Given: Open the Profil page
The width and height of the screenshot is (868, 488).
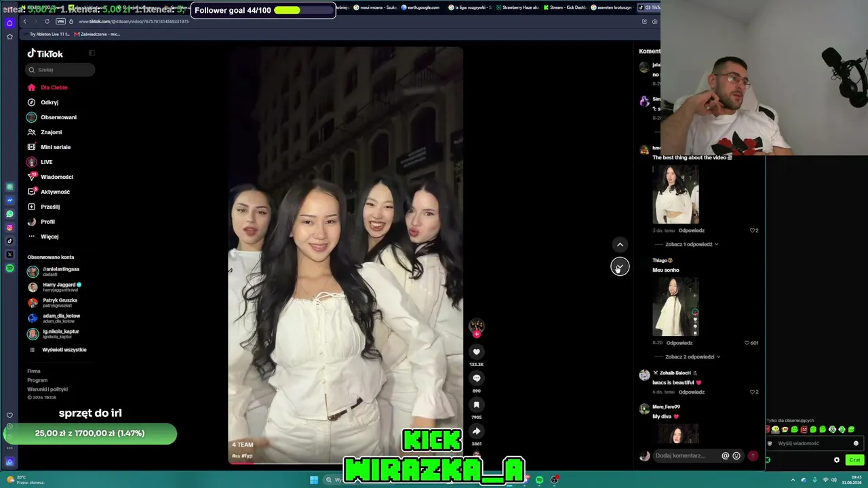Looking at the screenshot, I should click(x=41, y=222).
